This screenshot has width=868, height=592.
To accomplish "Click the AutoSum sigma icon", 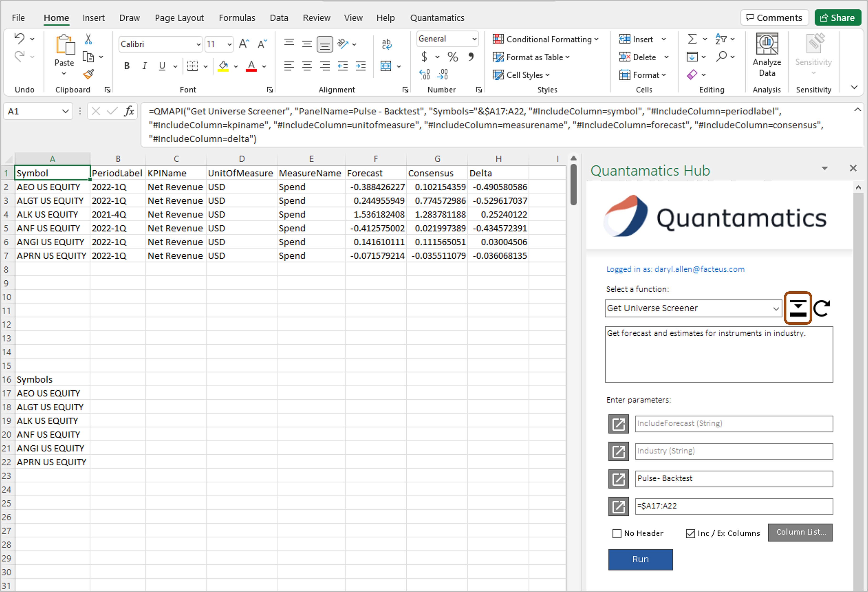I will click(x=692, y=38).
